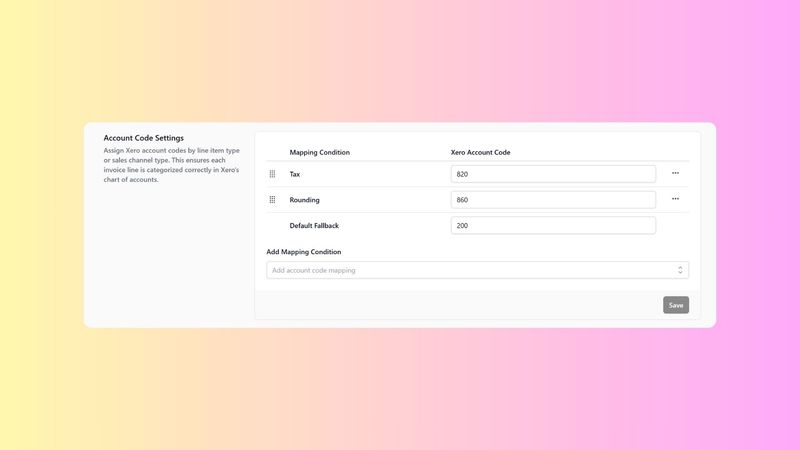Open the Add account code mapping dropdown
Screen dimensions: 800x450
[x=477, y=270]
